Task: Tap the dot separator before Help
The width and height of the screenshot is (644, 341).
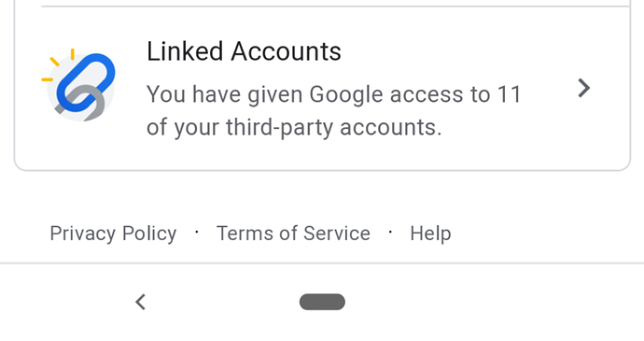Action: [390, 233]
